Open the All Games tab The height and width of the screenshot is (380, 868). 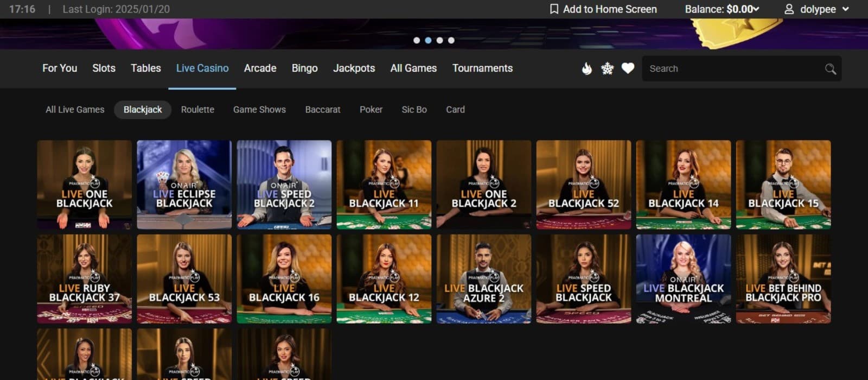[413, 68]
